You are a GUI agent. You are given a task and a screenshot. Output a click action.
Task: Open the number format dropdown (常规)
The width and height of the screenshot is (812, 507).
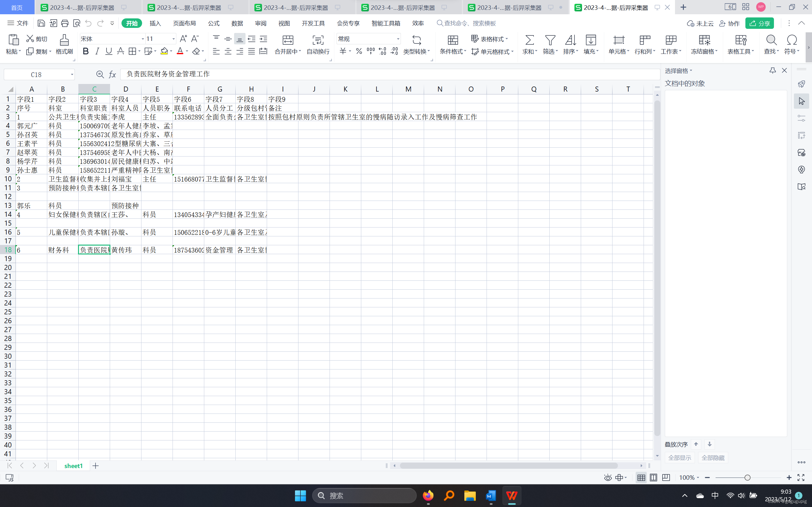pos(398,39)
